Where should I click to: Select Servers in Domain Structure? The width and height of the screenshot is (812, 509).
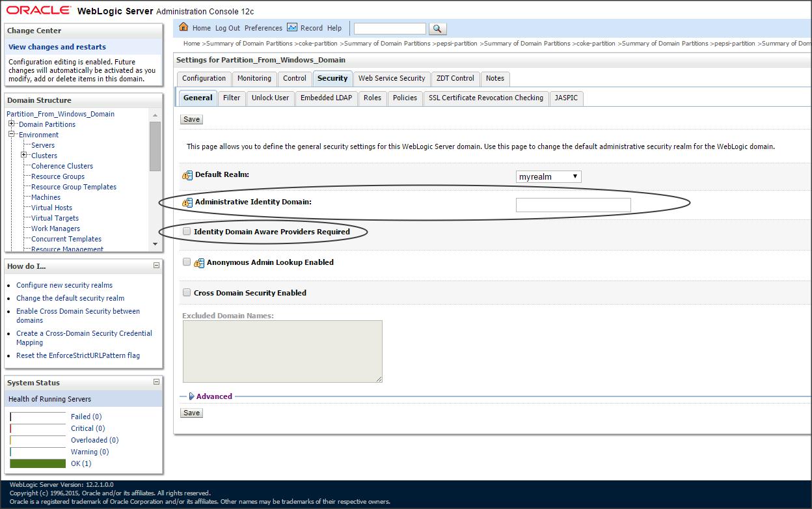coord(43,145)
